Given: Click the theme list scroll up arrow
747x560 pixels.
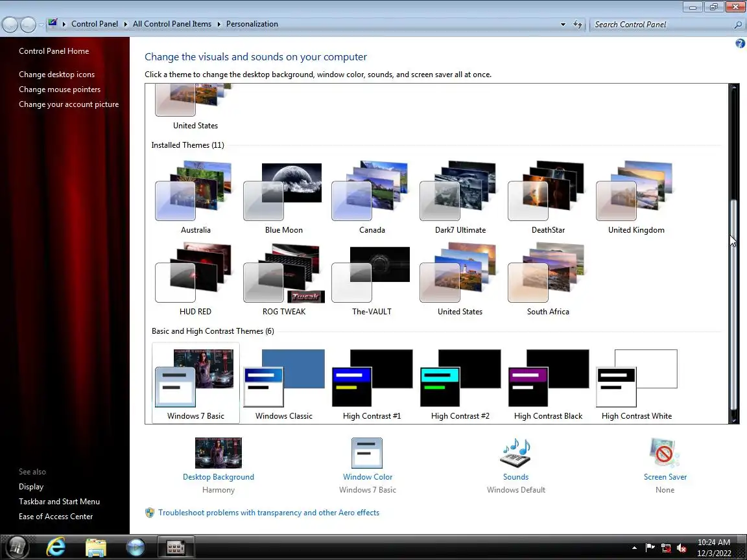Looking at the screenshot, I should click(733, 88).
